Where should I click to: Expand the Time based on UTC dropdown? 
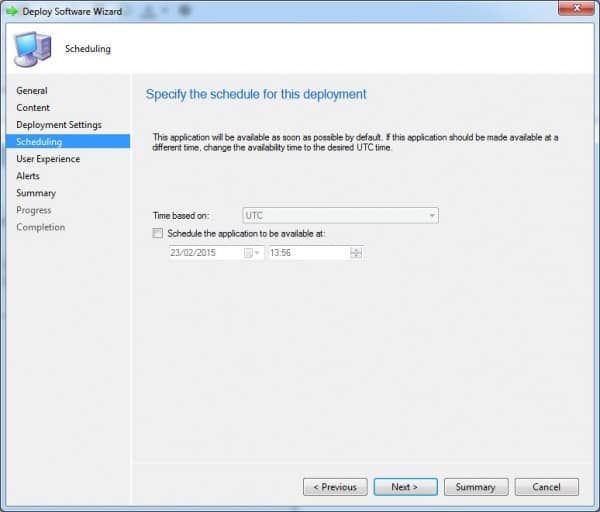click(431, 215)
